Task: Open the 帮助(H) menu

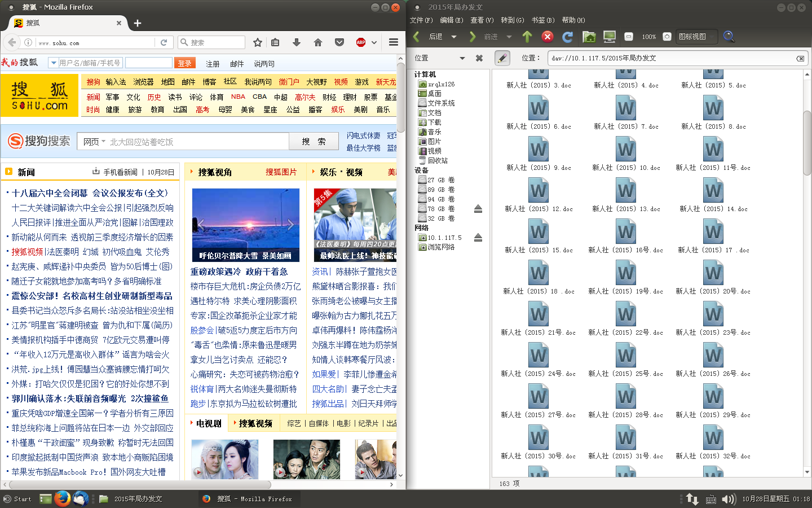Action: coord(573,20)
